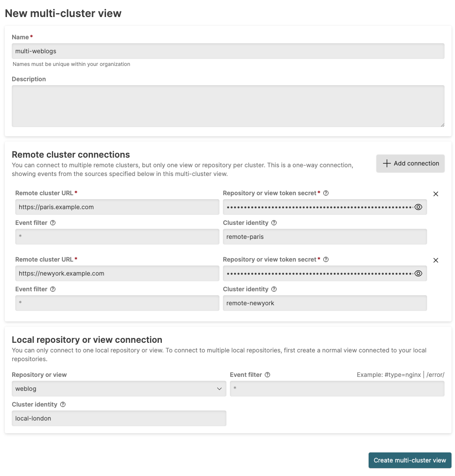
Task: Focus the Description text area
Action: point(228,106)
